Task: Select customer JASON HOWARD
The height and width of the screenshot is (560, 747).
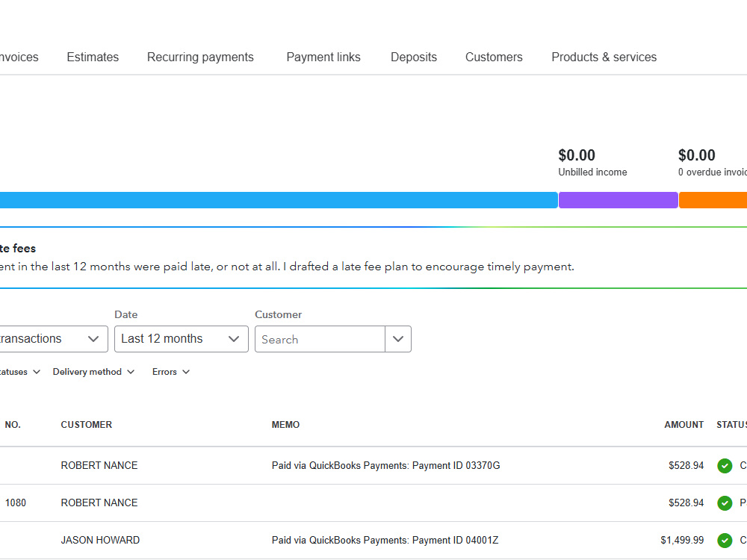Action: tap(100, 540)
